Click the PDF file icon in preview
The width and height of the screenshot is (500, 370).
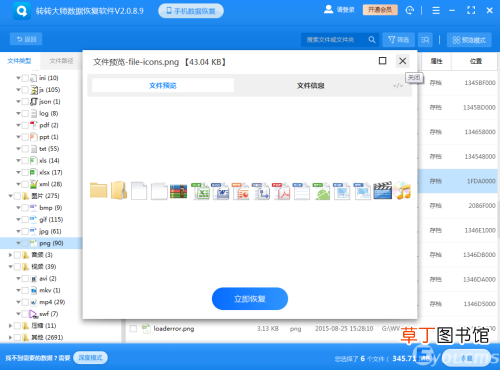click(x=281, y=191)
